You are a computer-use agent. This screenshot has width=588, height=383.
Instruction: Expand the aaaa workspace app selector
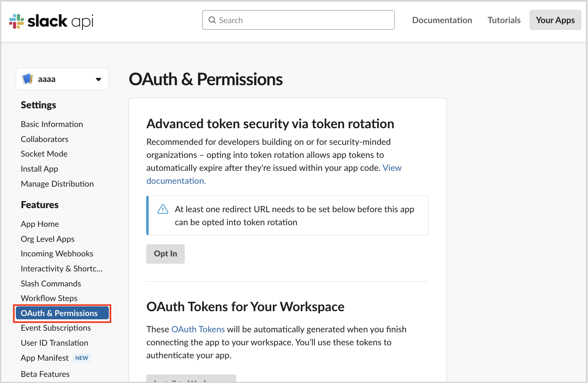click(62, 79)
